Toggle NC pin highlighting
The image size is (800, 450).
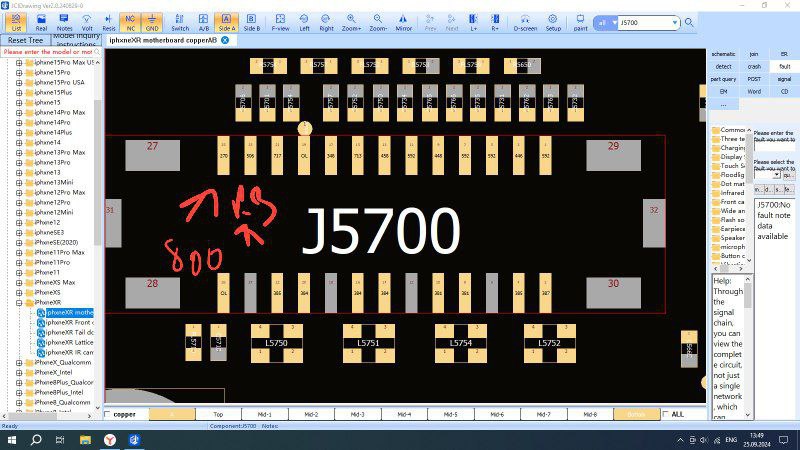coord(130,22)
